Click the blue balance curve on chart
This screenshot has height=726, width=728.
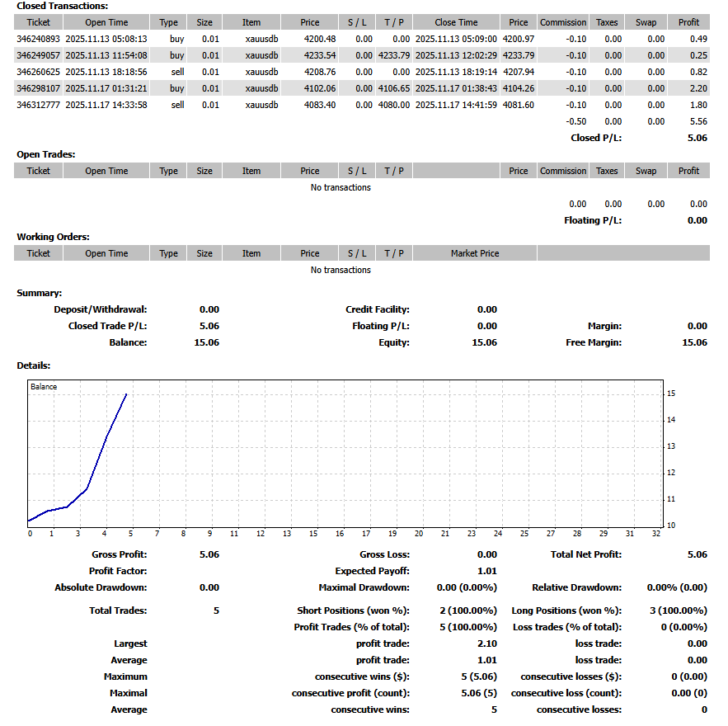106,436
